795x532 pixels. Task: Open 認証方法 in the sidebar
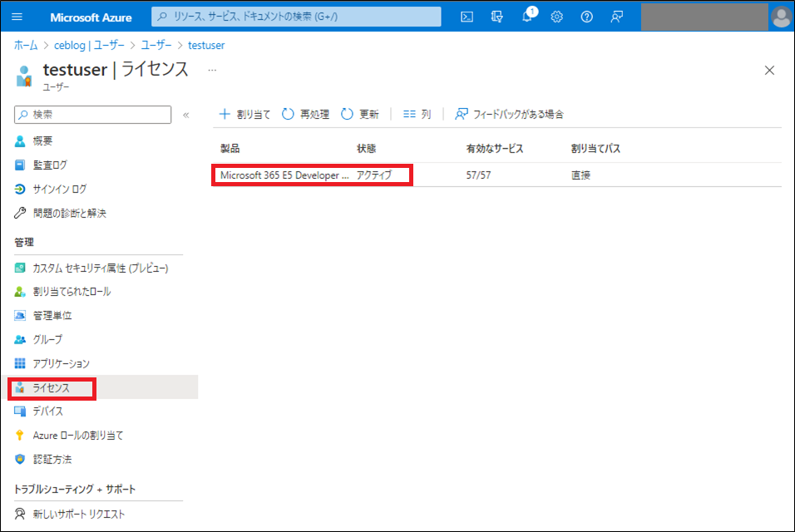[x=43, y=459]
